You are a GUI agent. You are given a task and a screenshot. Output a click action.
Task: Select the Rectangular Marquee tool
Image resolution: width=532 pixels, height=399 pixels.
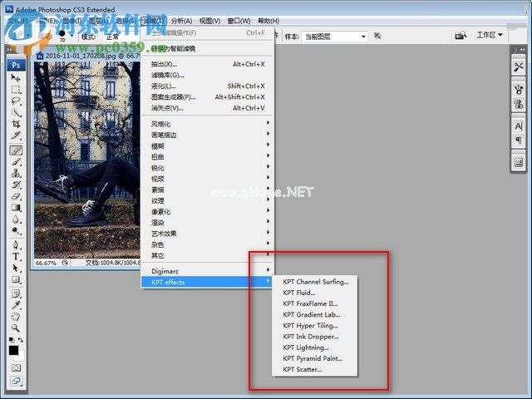16,90
